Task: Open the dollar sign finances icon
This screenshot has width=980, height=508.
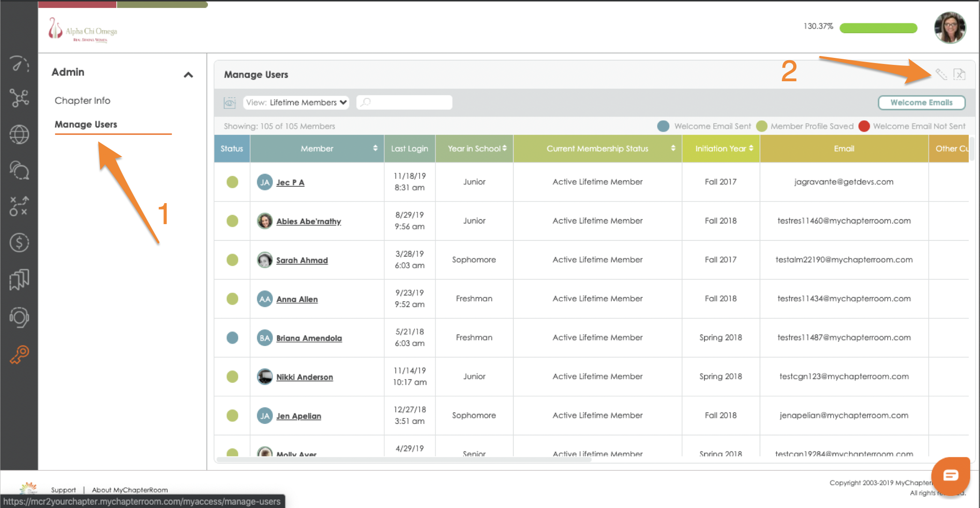Action: [19, 242]
